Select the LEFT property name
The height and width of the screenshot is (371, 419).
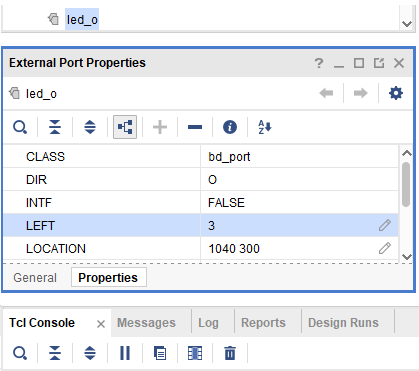(40, 226)
